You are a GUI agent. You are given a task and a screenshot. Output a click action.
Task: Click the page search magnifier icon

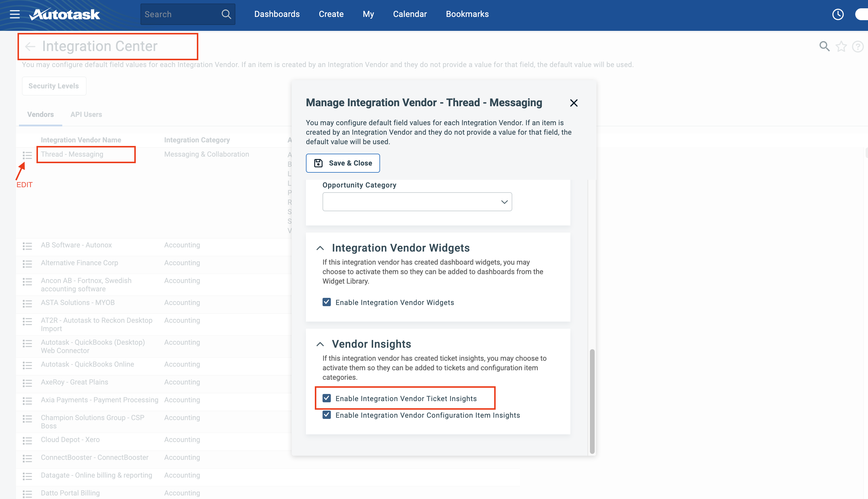pyautogui.click(x=824, y=46)
